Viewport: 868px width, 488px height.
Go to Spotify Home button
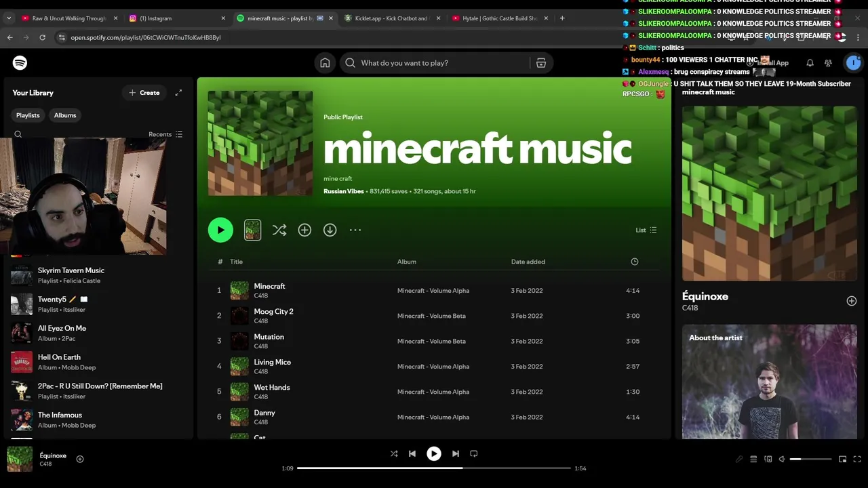(325, 63)
